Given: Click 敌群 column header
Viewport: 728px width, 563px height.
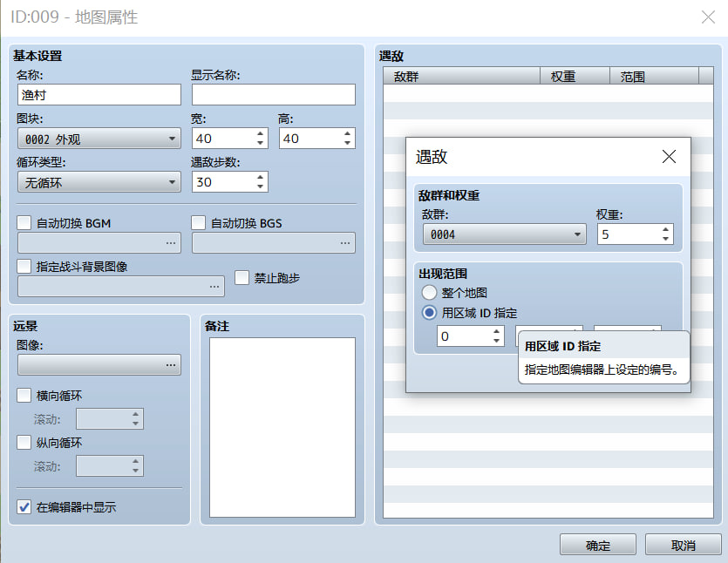Looking at the screenshot, I should pos(461,76).
